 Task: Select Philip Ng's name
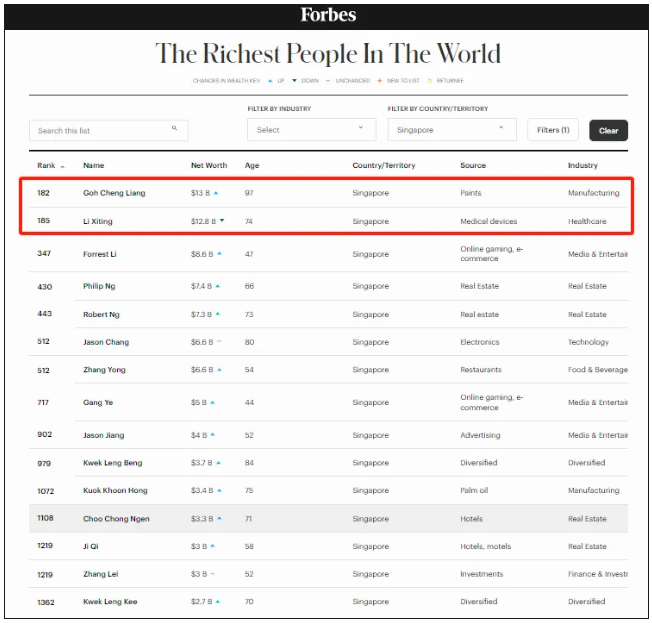pyautogui.click(x=99, y=286)
